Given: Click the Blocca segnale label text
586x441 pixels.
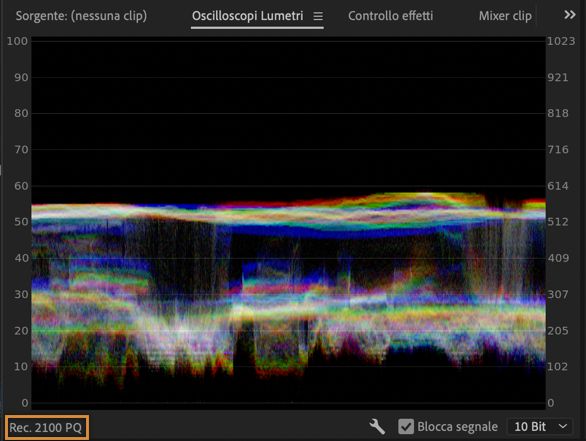Looking at the screenshot, I should tap(457, 427).
